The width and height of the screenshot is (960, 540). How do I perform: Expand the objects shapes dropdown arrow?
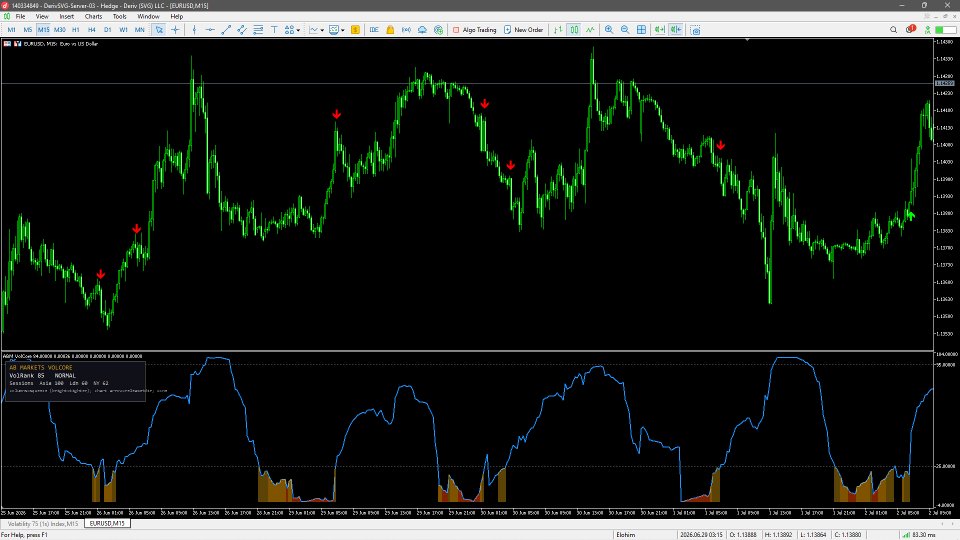[x=298, y=29]
